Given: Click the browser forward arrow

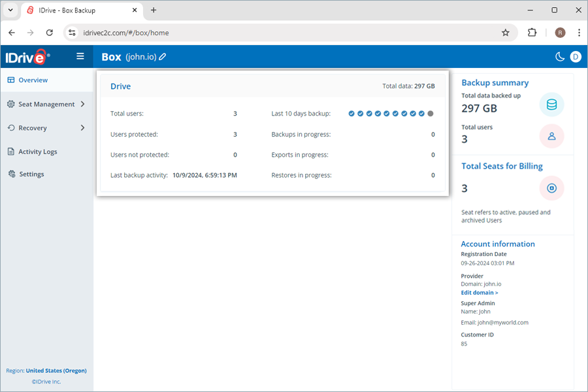Looking at the screenshot, I should 30,33.
